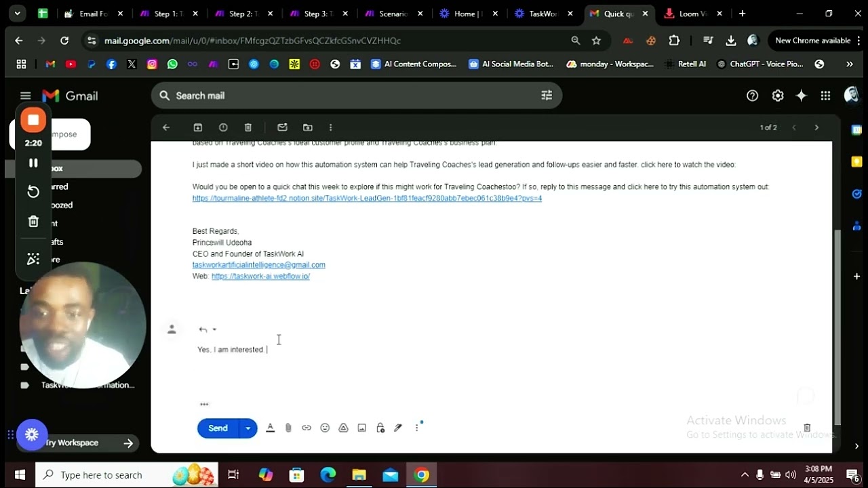Go back to inbox arrow

166,127
